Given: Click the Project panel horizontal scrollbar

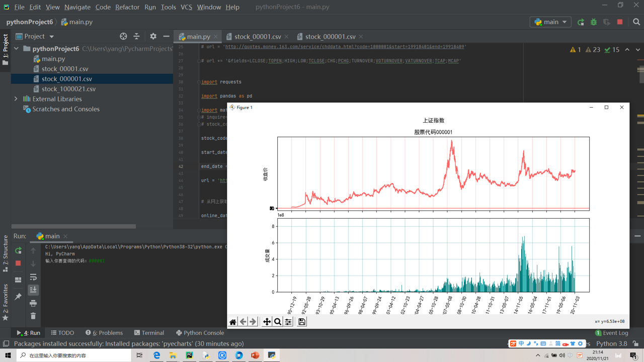Looking at the screenshot, I should tap(73, 226).
